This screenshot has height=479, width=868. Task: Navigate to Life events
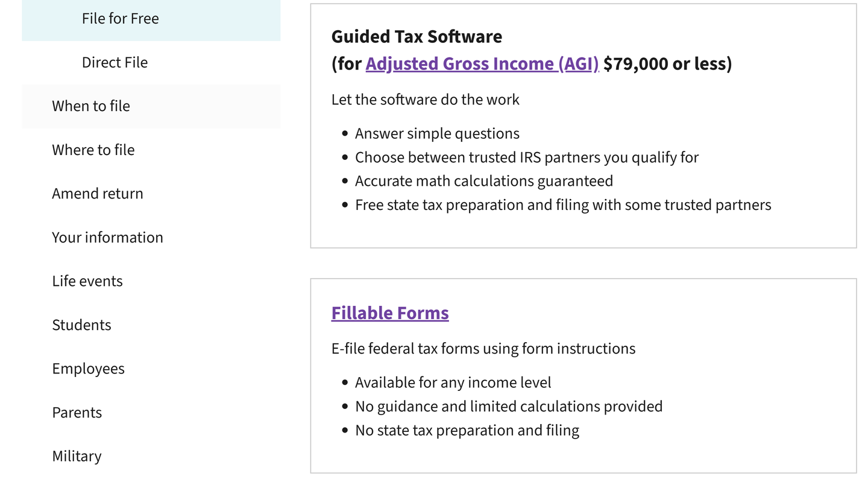(x=151, y=281)
